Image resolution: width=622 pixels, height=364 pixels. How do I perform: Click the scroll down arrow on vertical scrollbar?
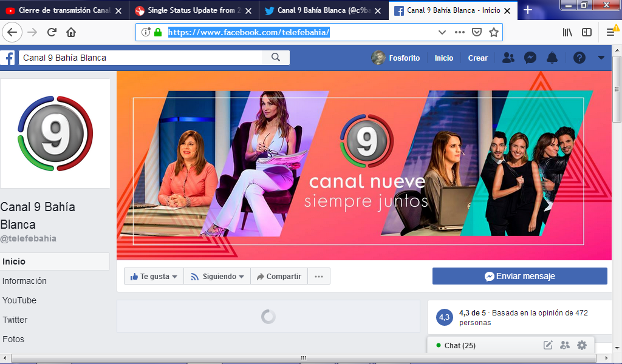(x=617, y=348)
